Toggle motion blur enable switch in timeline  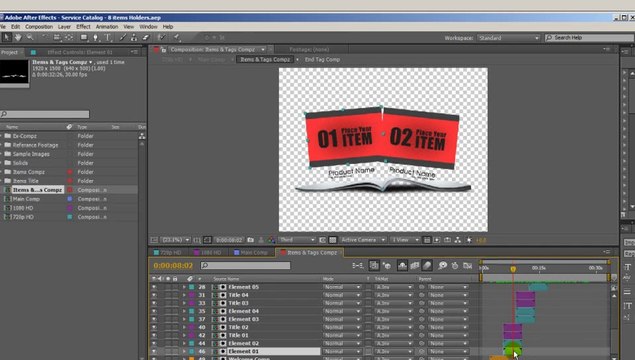point(427,265)
